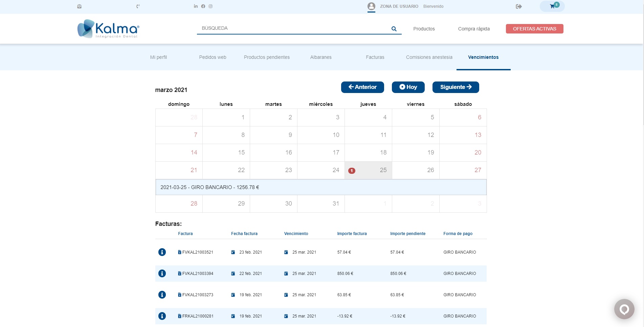Click the logout arrow icon
The width and height of the screenshot is (644, 327).
519,6
